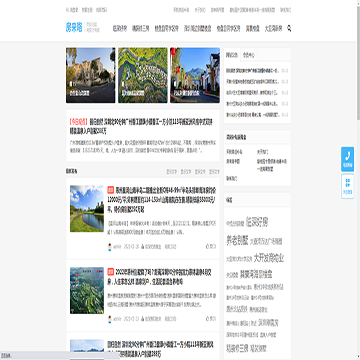Viewport: 360px width, 360px height.
Task: Click the red tag badge before first article title
Action: coord(111,190)
